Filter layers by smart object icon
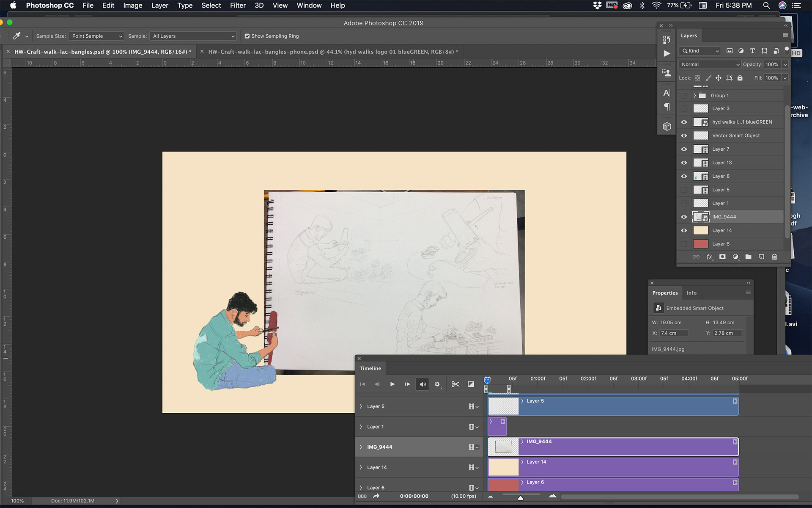Image resolution: width=812 pixels, height=508 pixels. pyautogui.click(x=776, y=51)
